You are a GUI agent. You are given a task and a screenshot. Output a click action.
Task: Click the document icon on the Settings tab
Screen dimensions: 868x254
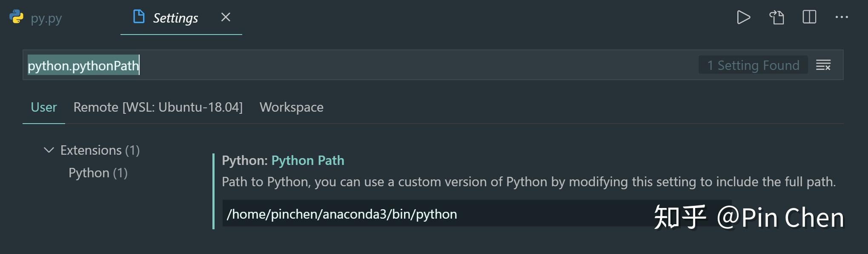click(x=138, y=17)
